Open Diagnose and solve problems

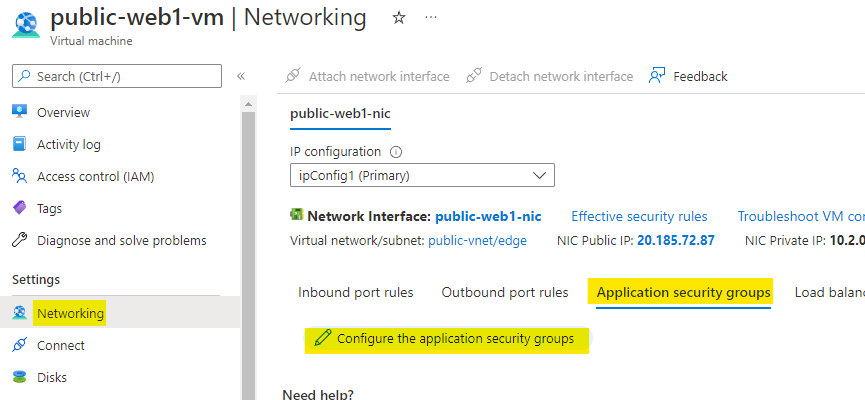[x=121, y=241]
